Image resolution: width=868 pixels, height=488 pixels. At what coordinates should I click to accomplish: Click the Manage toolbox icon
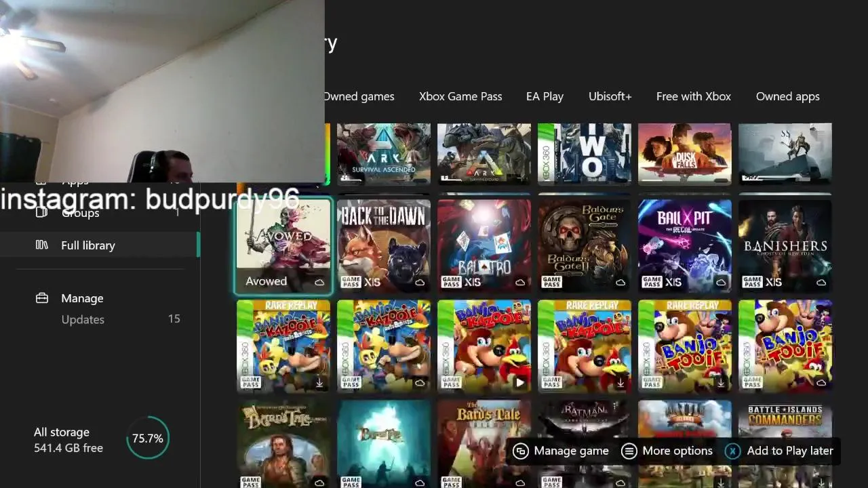(42, 298)
